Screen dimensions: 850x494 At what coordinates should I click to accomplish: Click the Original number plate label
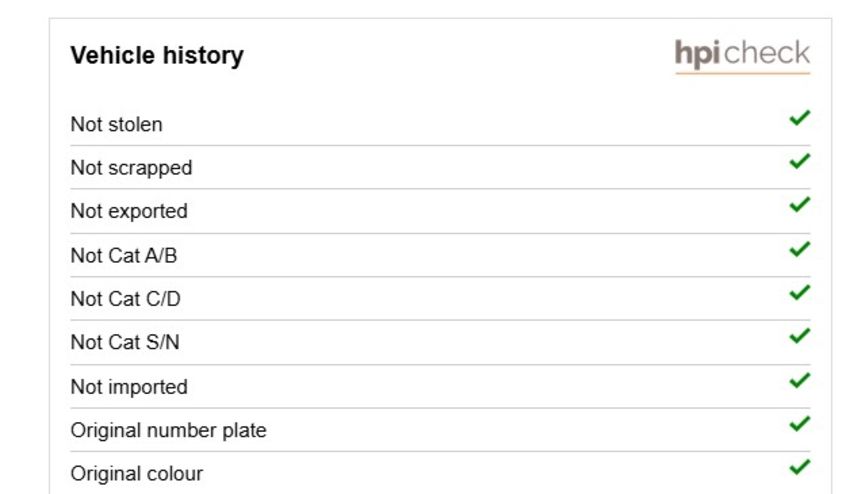click(x=169, y=431)
